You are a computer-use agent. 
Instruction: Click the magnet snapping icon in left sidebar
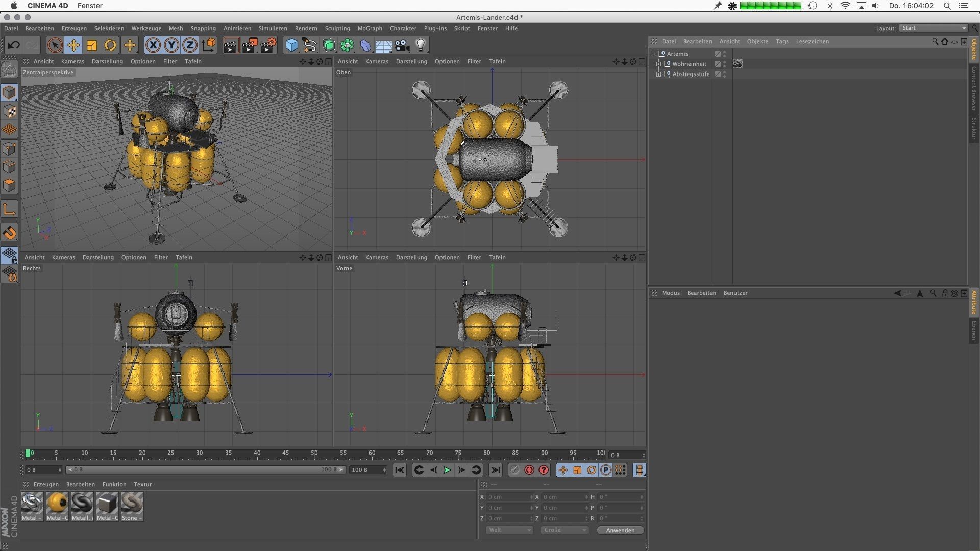9,233
